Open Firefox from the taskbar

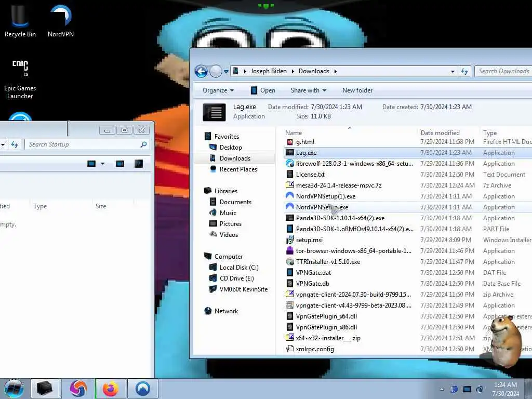[111, 389]
